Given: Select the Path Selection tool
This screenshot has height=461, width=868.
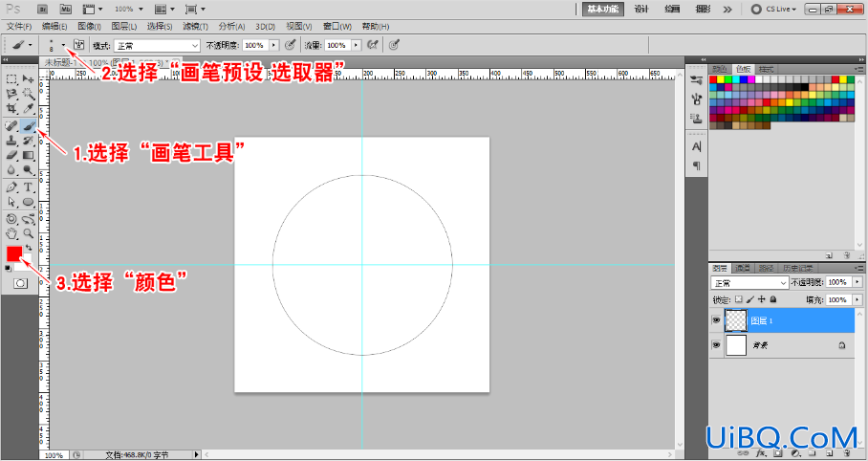Looking at the screenshot, I should pyautogui.click(x=11, y=202).
